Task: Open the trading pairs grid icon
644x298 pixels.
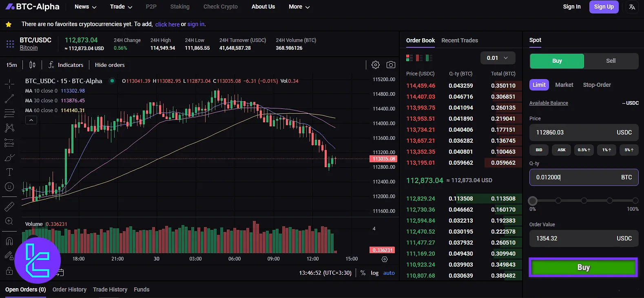Action: click(x=10, y=44)
